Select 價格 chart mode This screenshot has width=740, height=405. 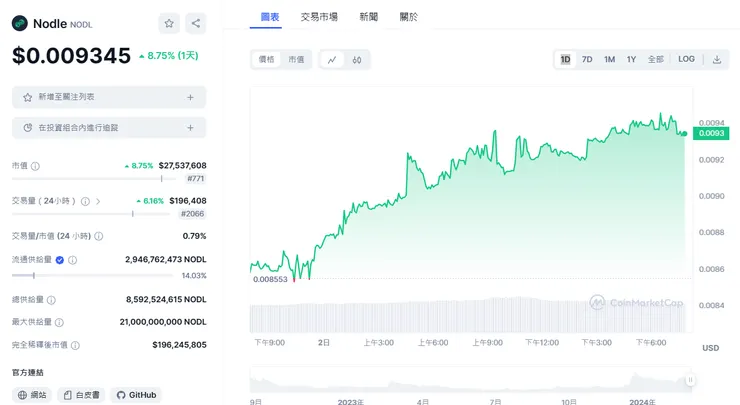[x=267, y=59]
